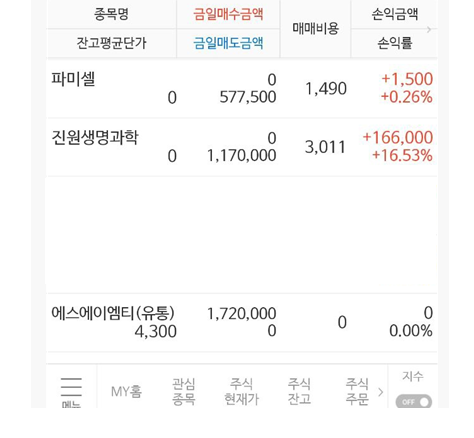
Task: Expand more bottom tabs with chevron arrow
Action: click(381, 392)
